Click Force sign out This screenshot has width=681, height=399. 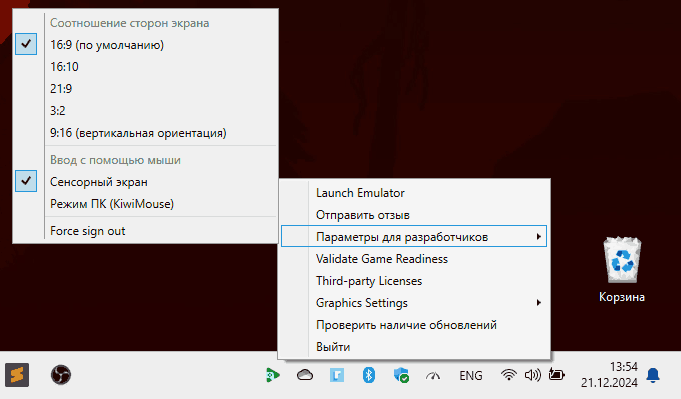(x=145, y=231)
